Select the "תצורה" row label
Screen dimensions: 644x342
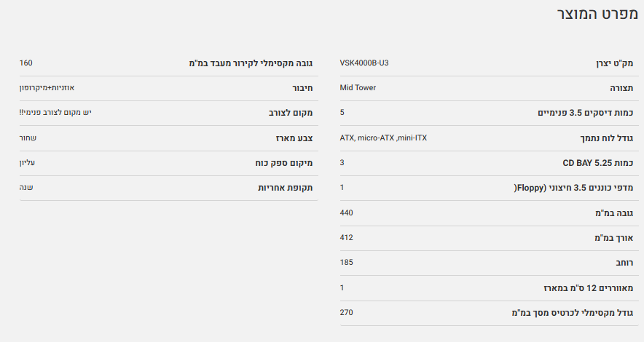[x=621, y=89]
